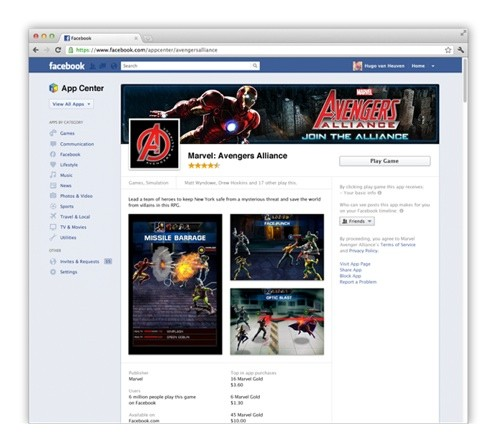This screenshot has height=448, width=500.
Task: Click the search magnifier icon
Action: coord(255,66)
